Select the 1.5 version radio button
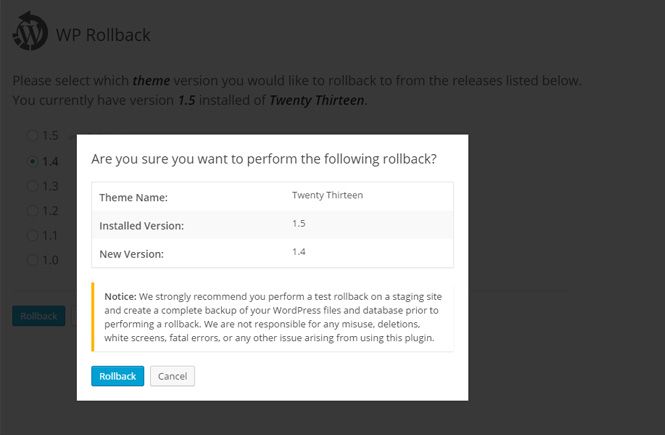Viewport: 665px width, 435px height. tap(32, 136)
